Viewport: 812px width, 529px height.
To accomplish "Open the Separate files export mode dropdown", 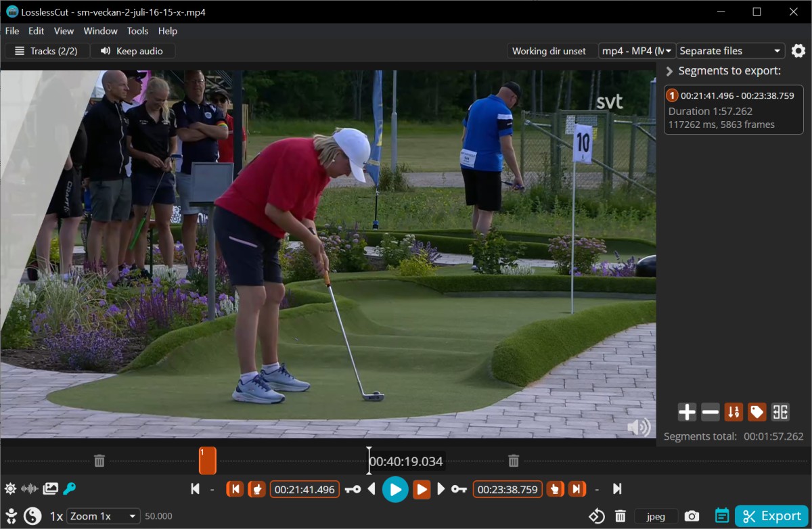I will (x=730, y=51).
